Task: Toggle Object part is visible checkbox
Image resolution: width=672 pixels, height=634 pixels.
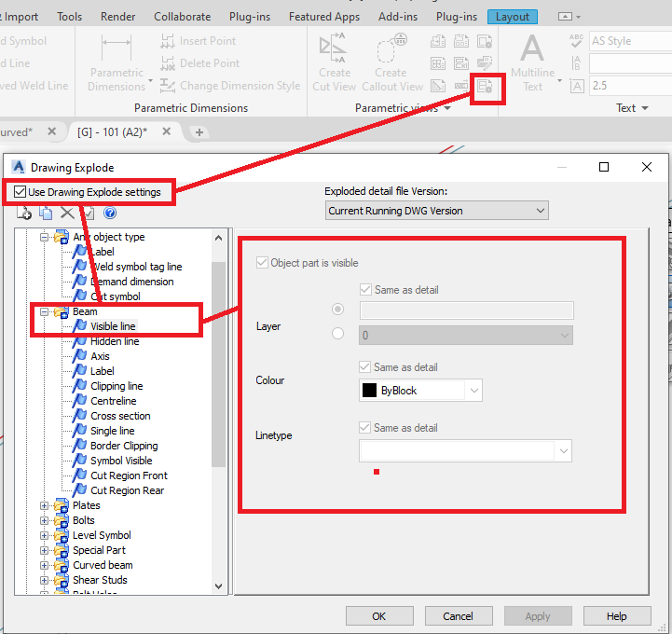Action: click(x=262, y=263)
